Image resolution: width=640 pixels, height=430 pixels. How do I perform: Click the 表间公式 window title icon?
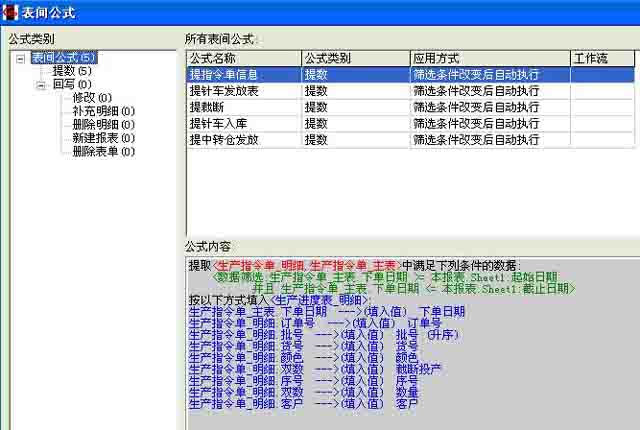point(11,13)
